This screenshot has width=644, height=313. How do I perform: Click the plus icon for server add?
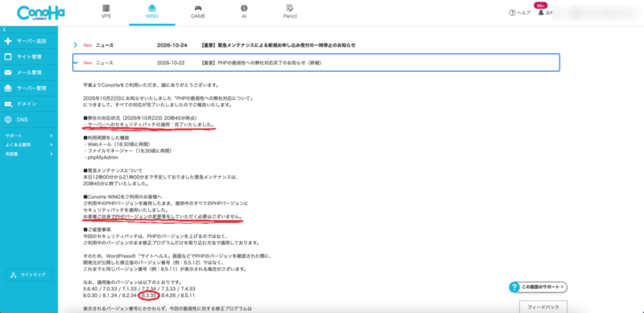tap(8, 41)
